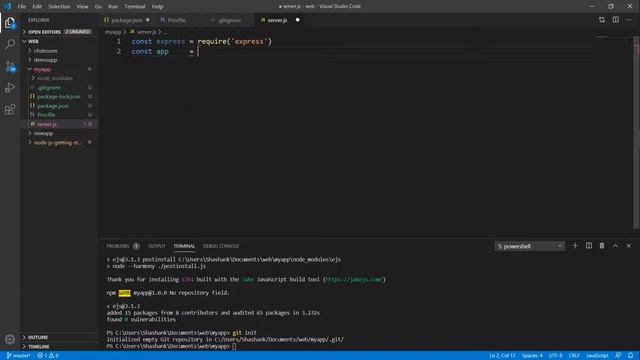This screenshot has width=640, height=360.
Task: Open the feedback icon in status bar
Action: click(x=618, y=356)
